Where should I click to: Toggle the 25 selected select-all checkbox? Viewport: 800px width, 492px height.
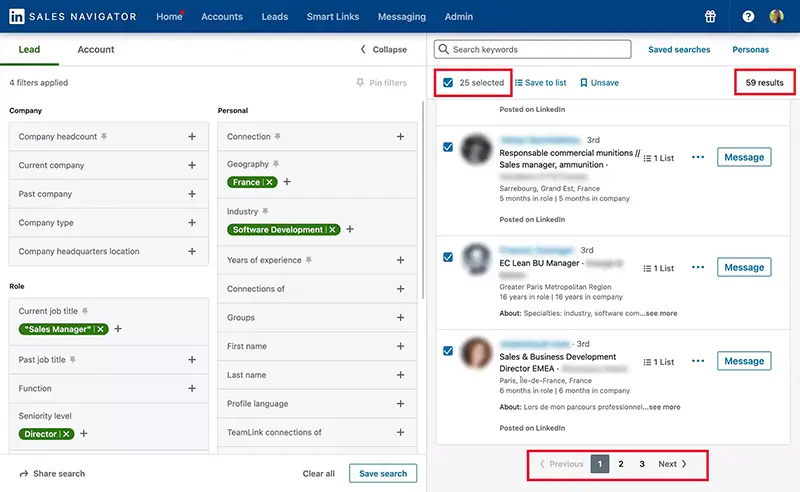pos(448,83)
